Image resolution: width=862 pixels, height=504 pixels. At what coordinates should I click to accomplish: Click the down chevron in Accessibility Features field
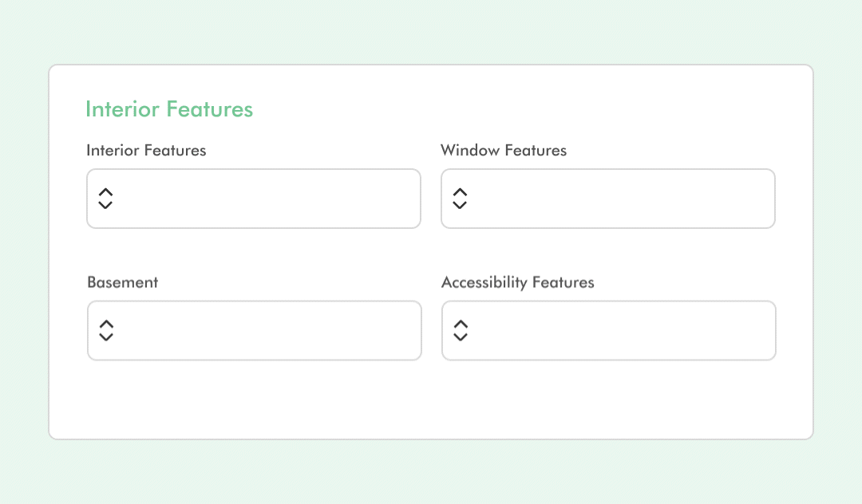pos(461,337)
